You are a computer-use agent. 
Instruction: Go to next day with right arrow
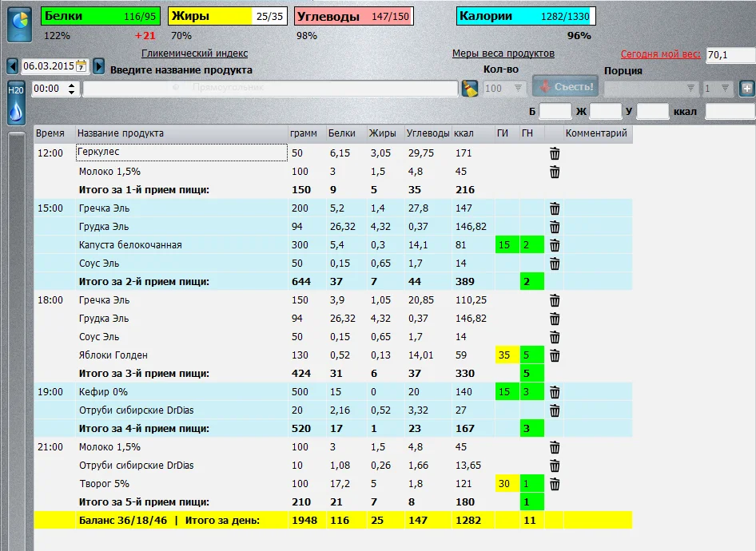coord(98,66)
